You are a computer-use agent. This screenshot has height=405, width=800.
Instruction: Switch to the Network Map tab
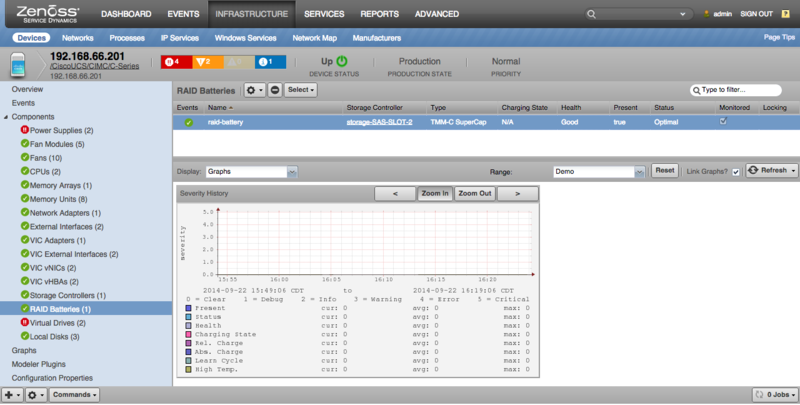click(314, 38)
